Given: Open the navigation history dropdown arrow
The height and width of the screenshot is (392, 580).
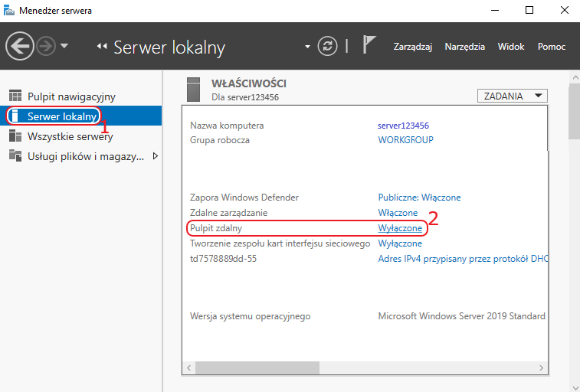Looking at the screenshot, I should coord(64,46).
